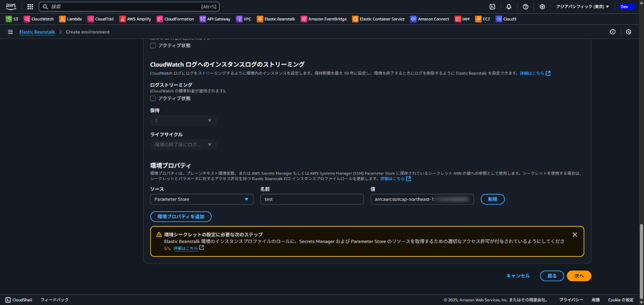Image resolution: width=644 pixels, height=305 pixels.
Task: Open Elastic Beanstalk favorite shortcut
Action: tap(276, 19)
